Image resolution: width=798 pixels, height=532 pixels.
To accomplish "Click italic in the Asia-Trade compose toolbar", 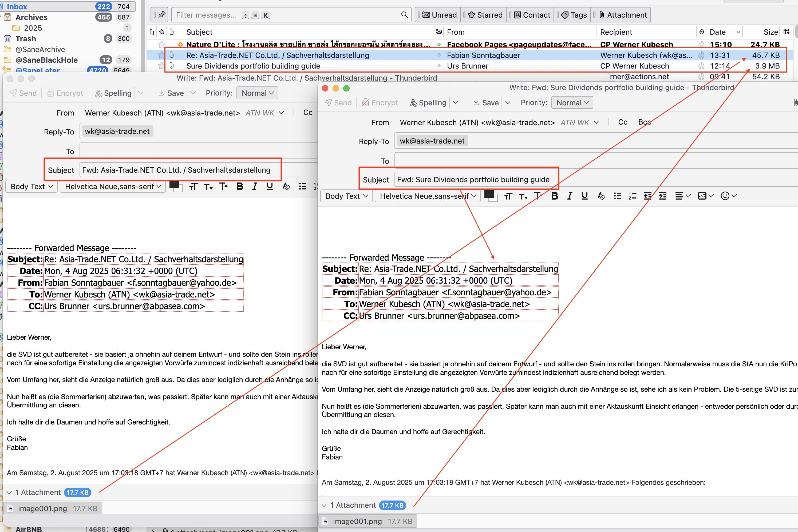I will pos(255,186).
